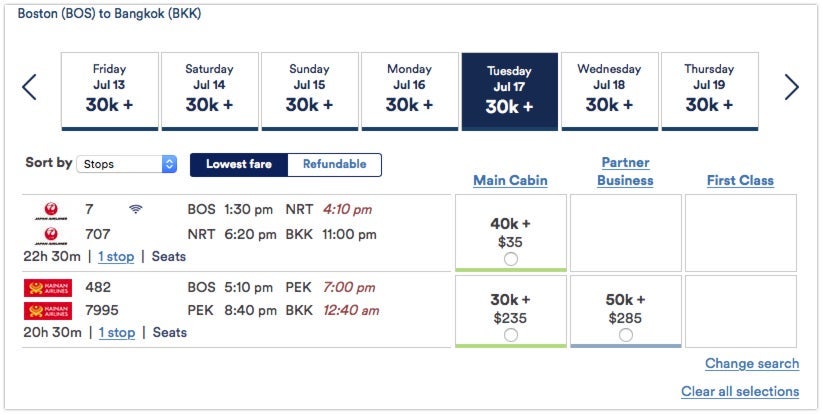Click Japan Airlines logo for flight 7
822x414 pixels.
coord(46,210)
